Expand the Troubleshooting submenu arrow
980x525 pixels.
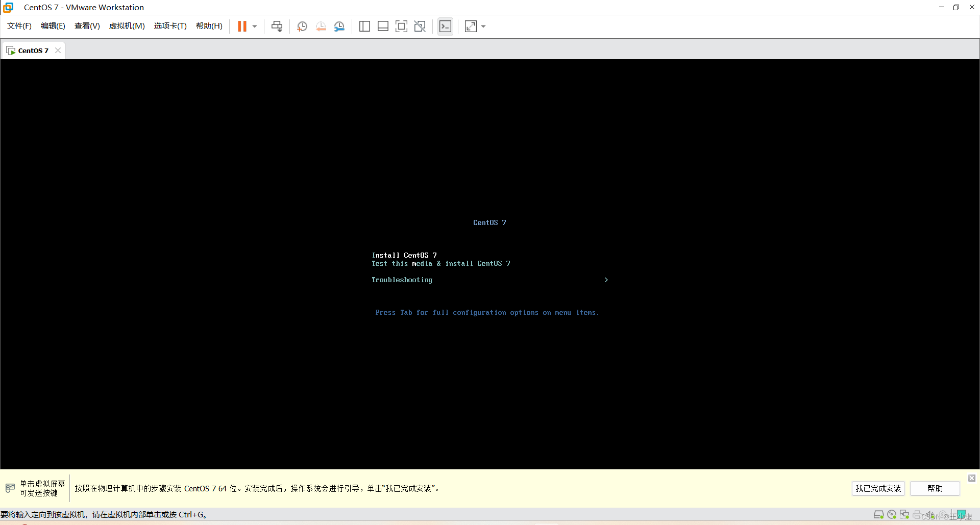[606, 280]
